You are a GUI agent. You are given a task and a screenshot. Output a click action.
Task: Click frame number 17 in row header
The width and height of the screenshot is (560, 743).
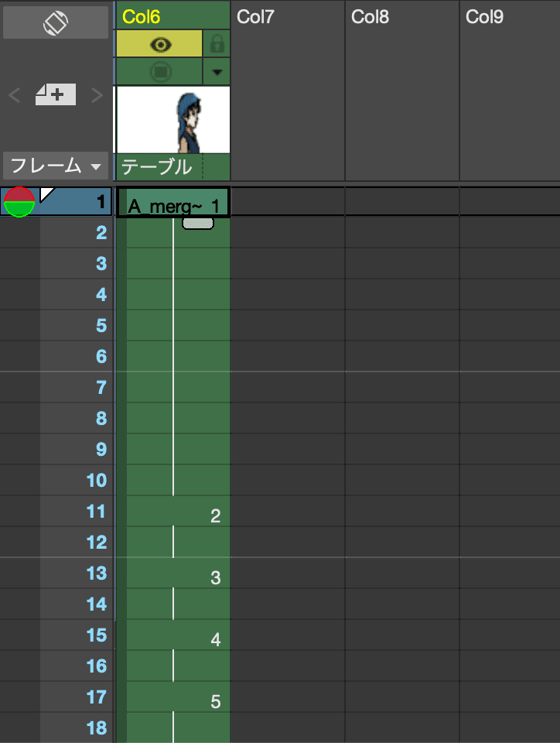point(97,697)
